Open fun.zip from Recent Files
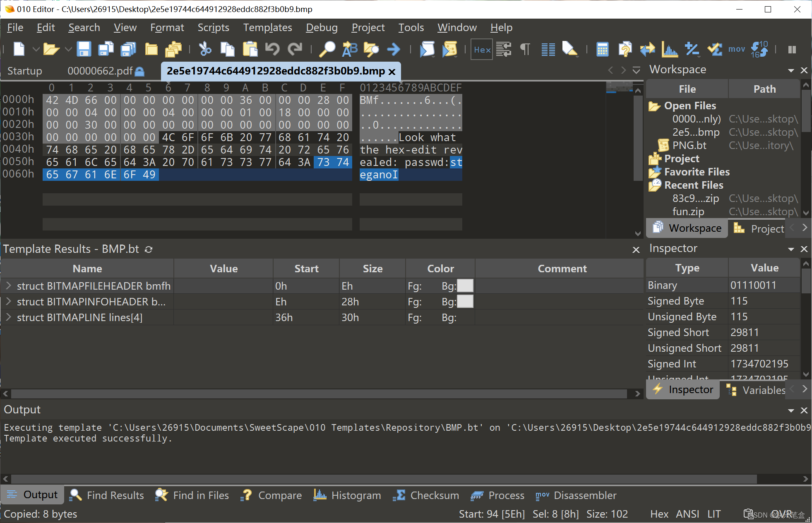 coord(688,211)
